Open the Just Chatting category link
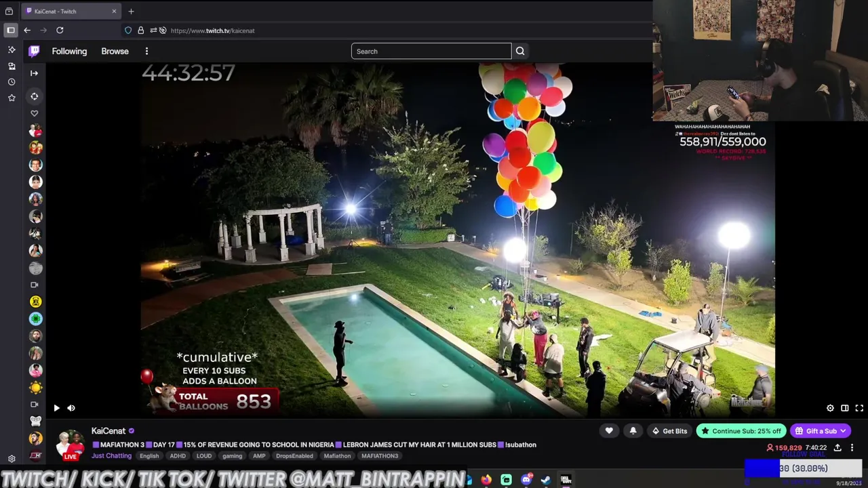Image resolution: width=868 pixels, height=488 pixels. click(111, 456)
